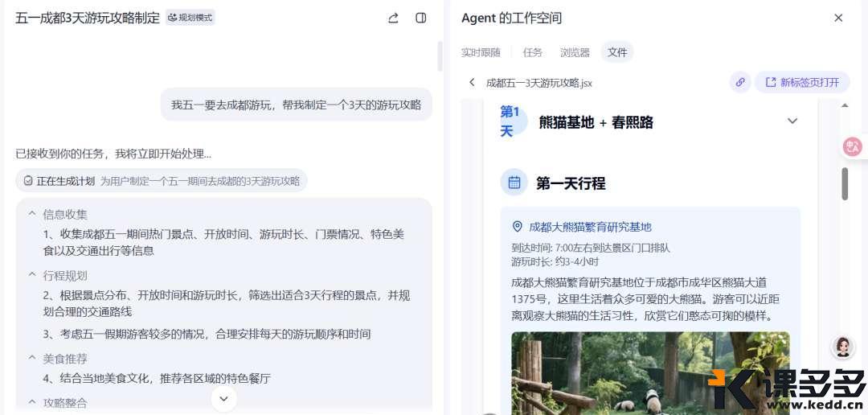Click the file name 成都五一3天游玩攻略.jsx
The height and width of the screenshot is (415, 868).
539,83
